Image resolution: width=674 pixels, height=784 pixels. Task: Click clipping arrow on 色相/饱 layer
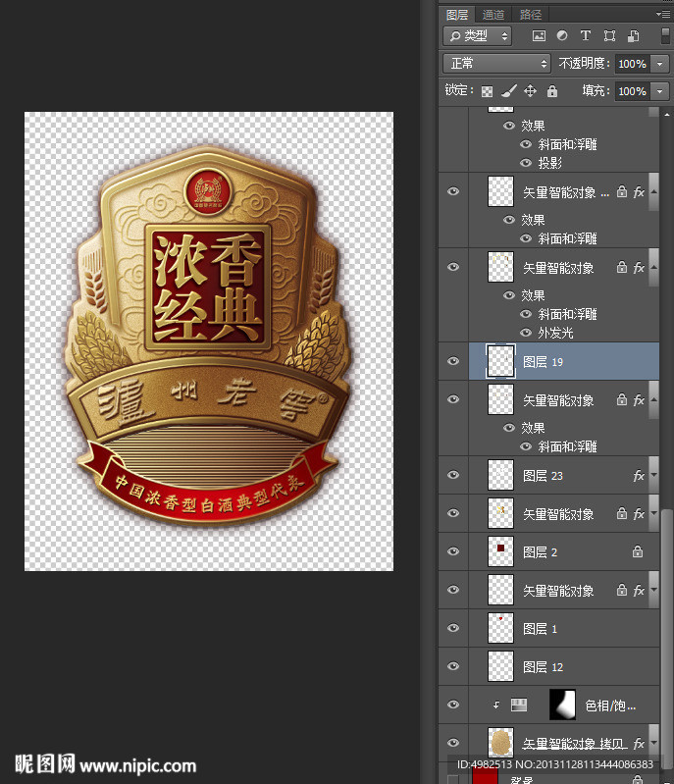[496, 705]
